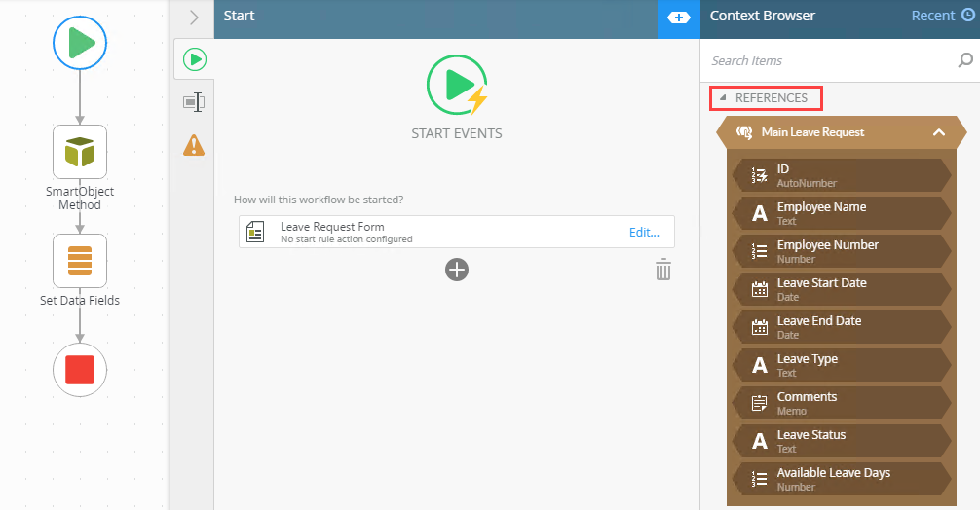Image resolution: width=980 pixels, height=510 pixels.
Task: Click the Start panel header title
Action: click(x=239, y=16)
